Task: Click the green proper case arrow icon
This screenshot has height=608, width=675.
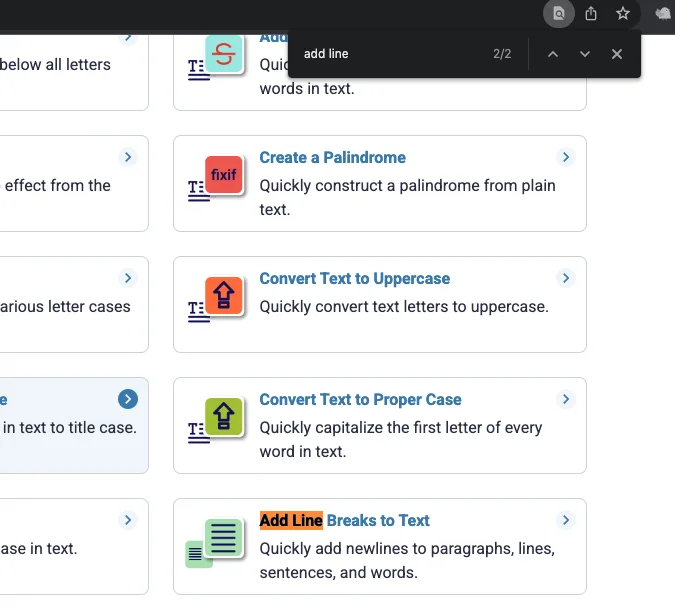Action: pos(224,416)
